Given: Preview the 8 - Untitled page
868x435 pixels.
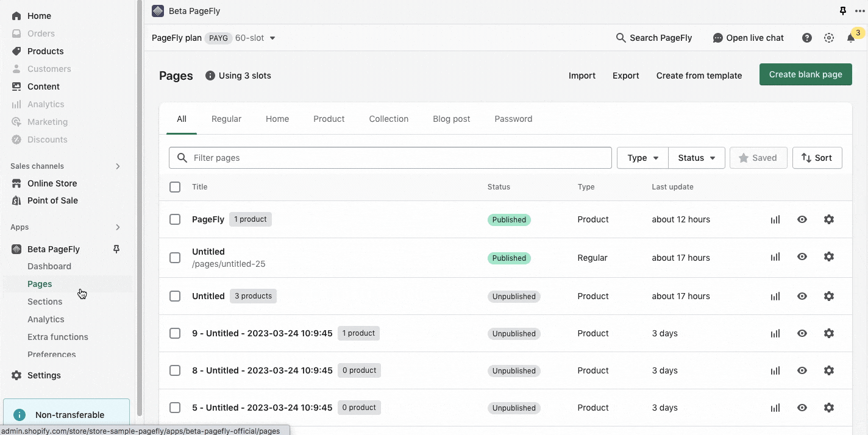Looking at the screenshot, I should tap(802, 370).
